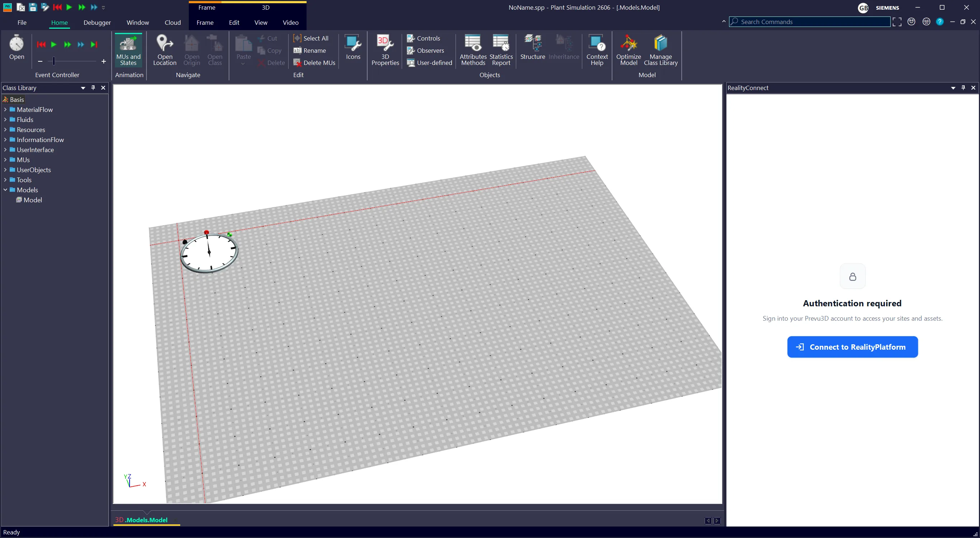Open User-defined attributes
The image size is (980, 538).
pos(429,63)
